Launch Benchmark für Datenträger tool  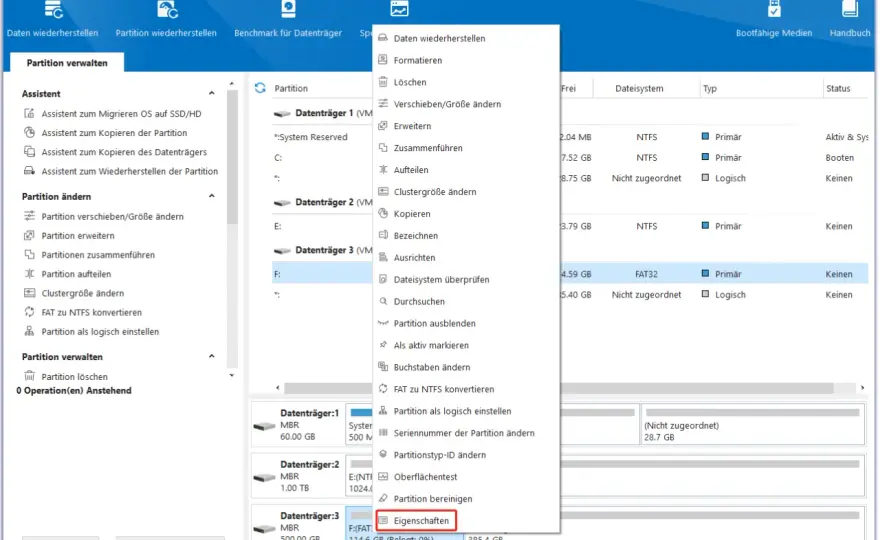coord(288,20)
